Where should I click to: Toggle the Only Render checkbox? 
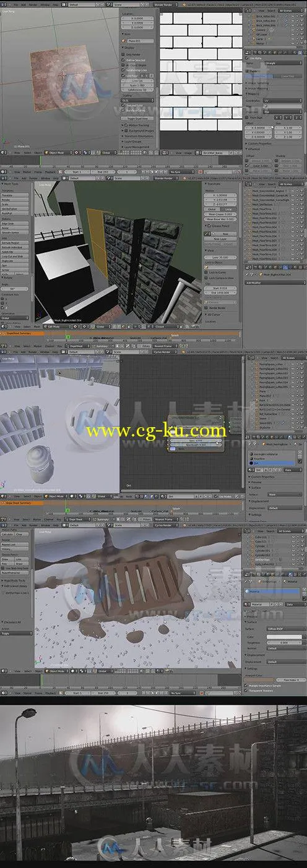[123, 54]
